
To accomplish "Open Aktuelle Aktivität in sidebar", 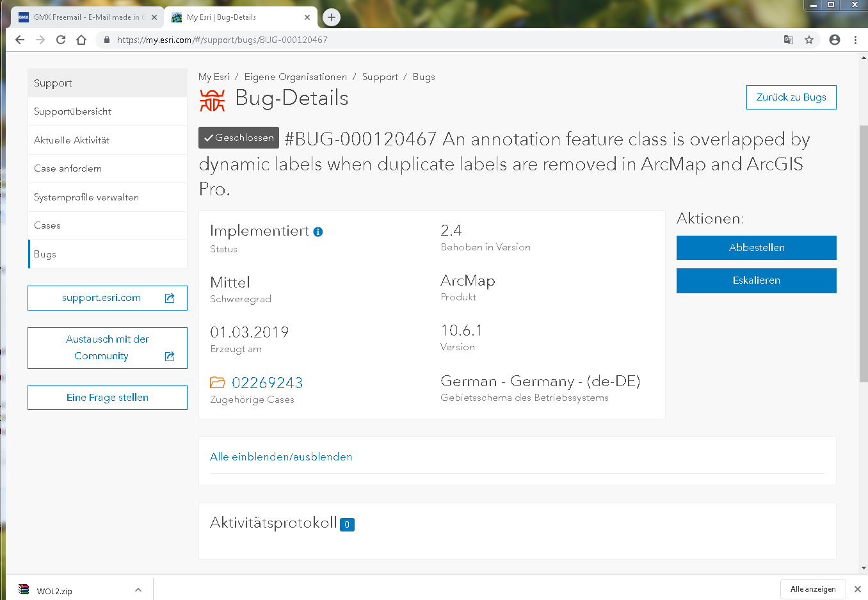I will (x=108, y=140).
